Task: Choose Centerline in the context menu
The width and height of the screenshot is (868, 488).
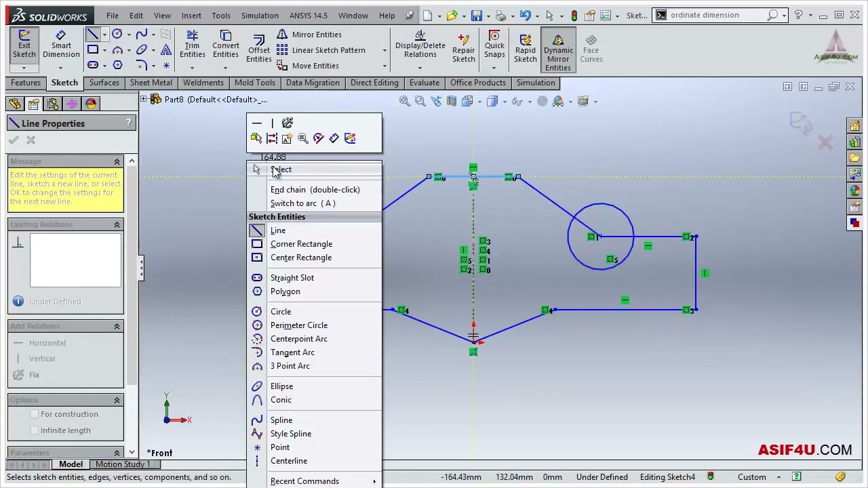Action: tap(315, 461)
